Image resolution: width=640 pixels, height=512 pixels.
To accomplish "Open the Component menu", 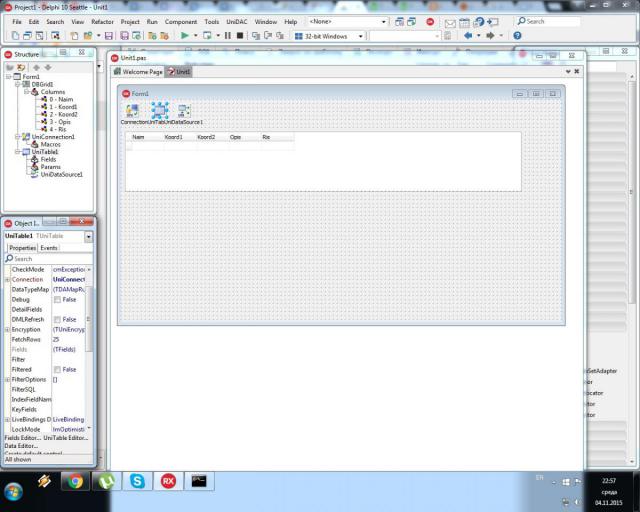I will tap(181, 22).
